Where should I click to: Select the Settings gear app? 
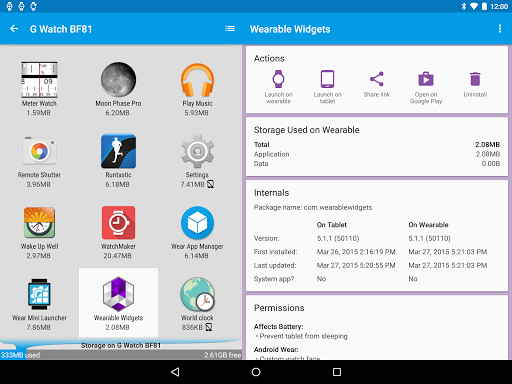pyautogui.click(x=197, y=151)
